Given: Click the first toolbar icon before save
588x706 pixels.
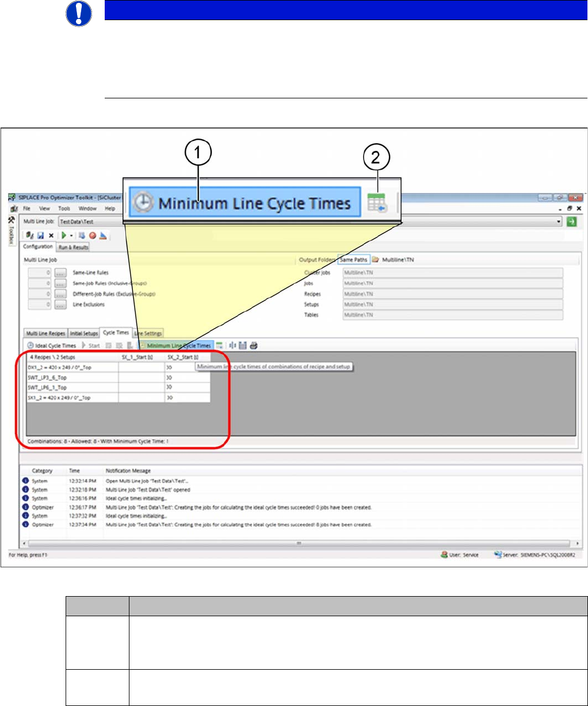Looking at the screenshot, I should (30, 235).
